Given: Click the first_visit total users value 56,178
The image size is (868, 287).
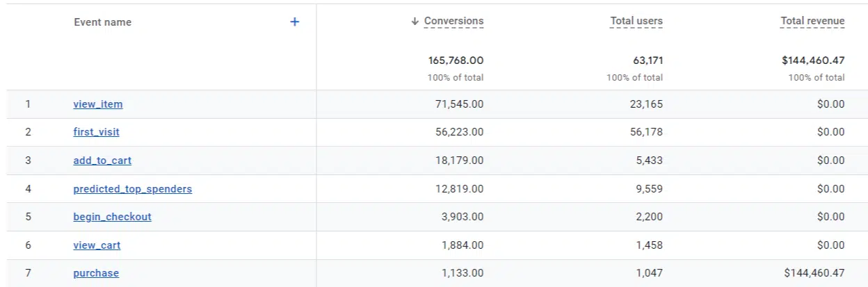Looking at the screenshot, I should 646,132.
